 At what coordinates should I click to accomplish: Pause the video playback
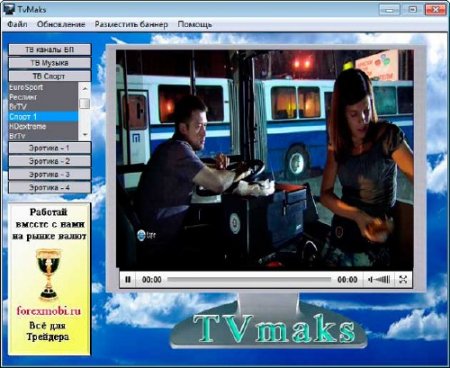(128, 279)
